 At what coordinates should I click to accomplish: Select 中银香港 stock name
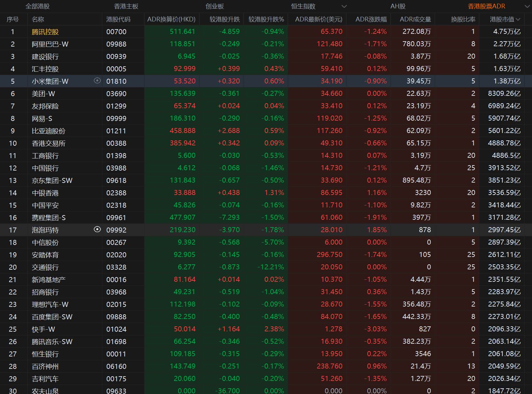pos(45,193)
